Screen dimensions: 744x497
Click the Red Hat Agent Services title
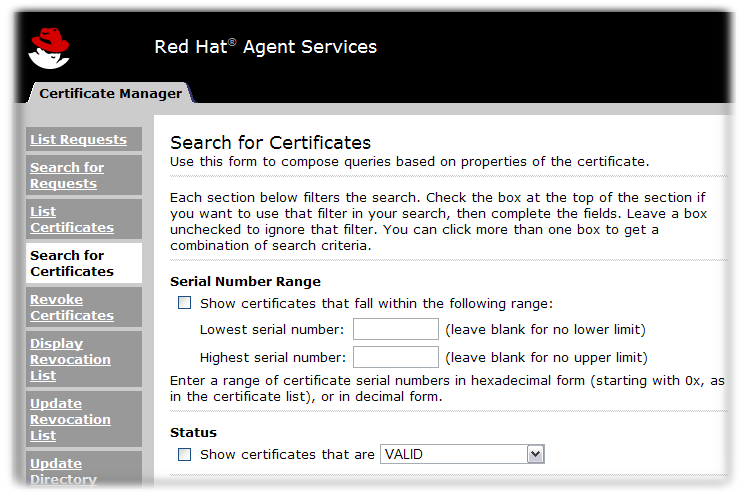click(265, 47)
